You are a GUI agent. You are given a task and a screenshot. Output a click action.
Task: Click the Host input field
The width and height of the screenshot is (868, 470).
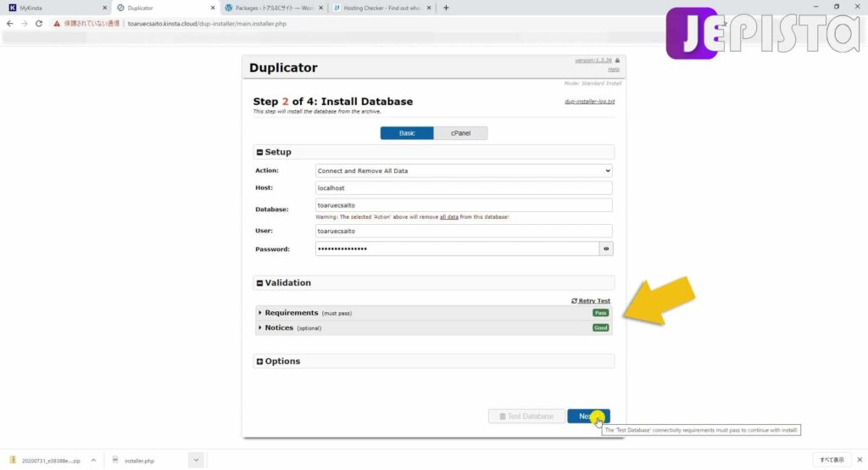pos(464,187)
